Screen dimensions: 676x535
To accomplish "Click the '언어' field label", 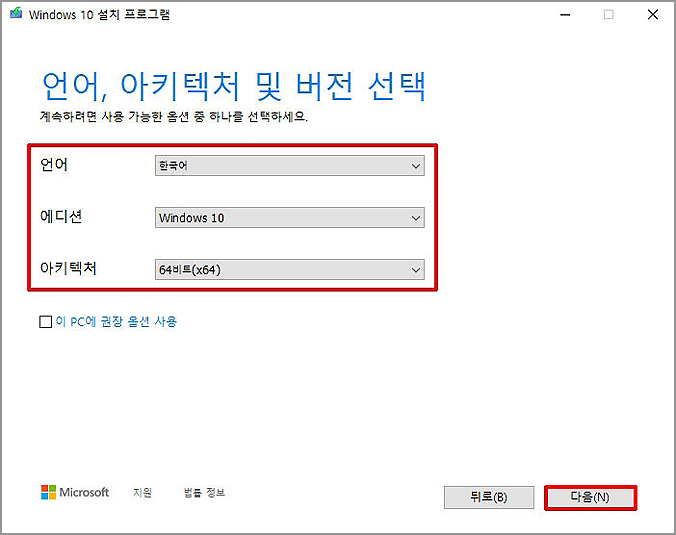I will pos(54,165).
